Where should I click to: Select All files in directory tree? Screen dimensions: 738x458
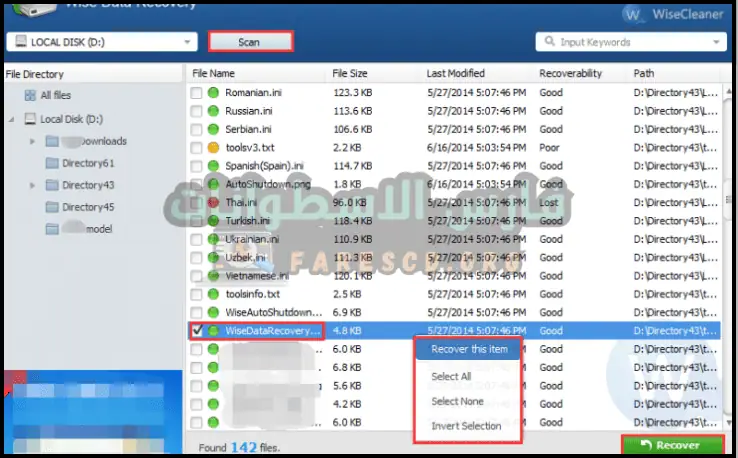(x=56, y=96)
